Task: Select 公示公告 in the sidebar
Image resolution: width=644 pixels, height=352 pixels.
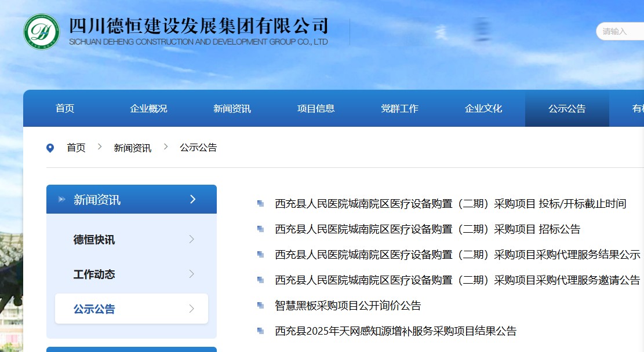Action: (x=132, y=309)
